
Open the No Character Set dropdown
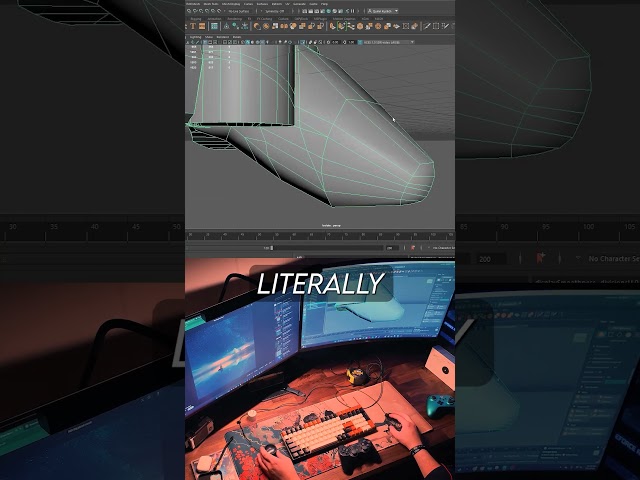click(443, 248)
